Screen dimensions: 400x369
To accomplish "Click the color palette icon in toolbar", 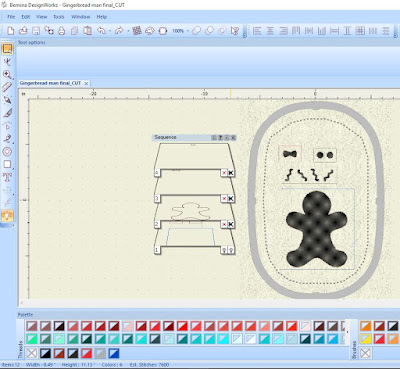I will click(x=150, y=31).
